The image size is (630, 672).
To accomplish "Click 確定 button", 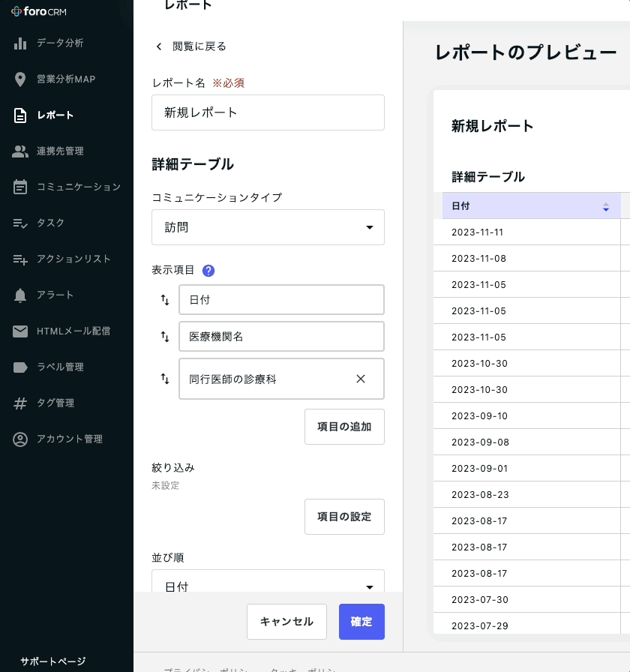I will tap(361, 622).
